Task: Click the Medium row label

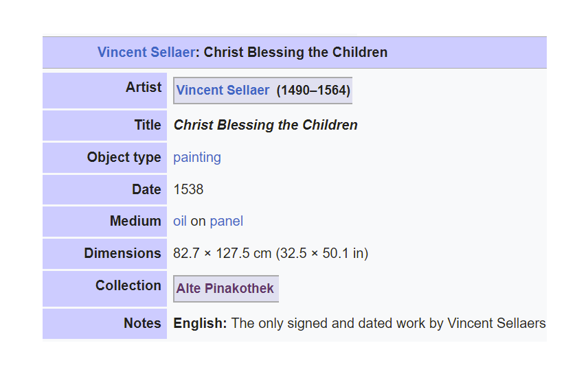Action: (x=135, y=221)
